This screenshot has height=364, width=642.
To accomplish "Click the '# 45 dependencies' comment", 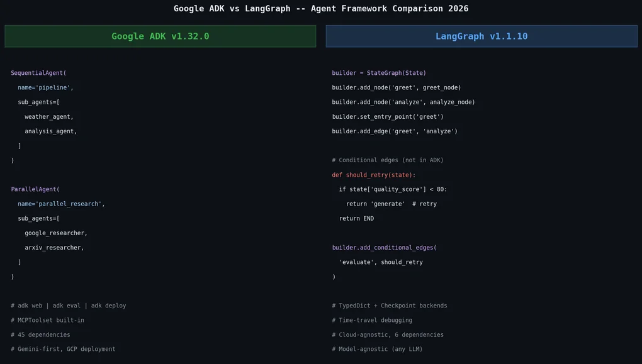I will click(40, 334).
